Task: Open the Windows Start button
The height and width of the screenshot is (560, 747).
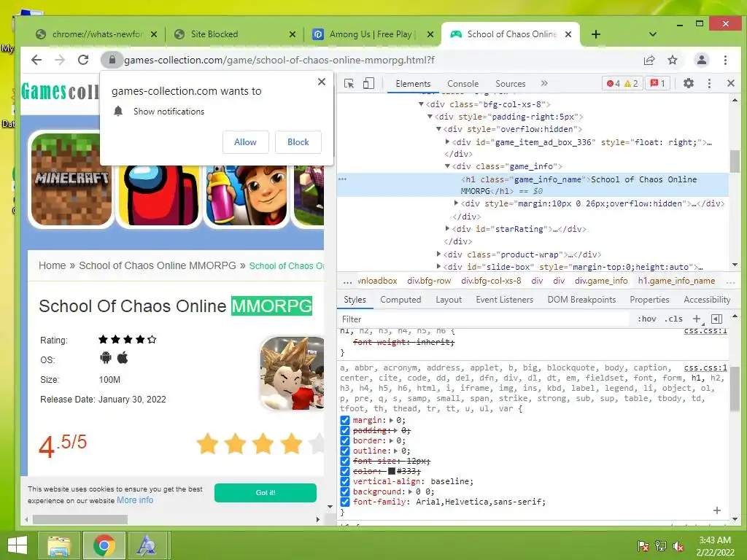Action: (x=18, y=545)
